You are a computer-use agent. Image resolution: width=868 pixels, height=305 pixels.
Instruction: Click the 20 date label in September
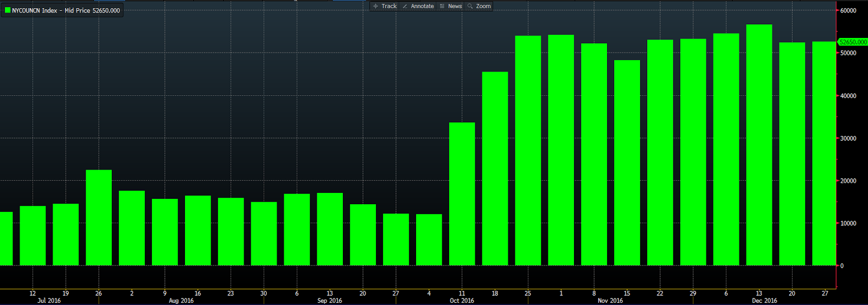click(x=363, y=293)
